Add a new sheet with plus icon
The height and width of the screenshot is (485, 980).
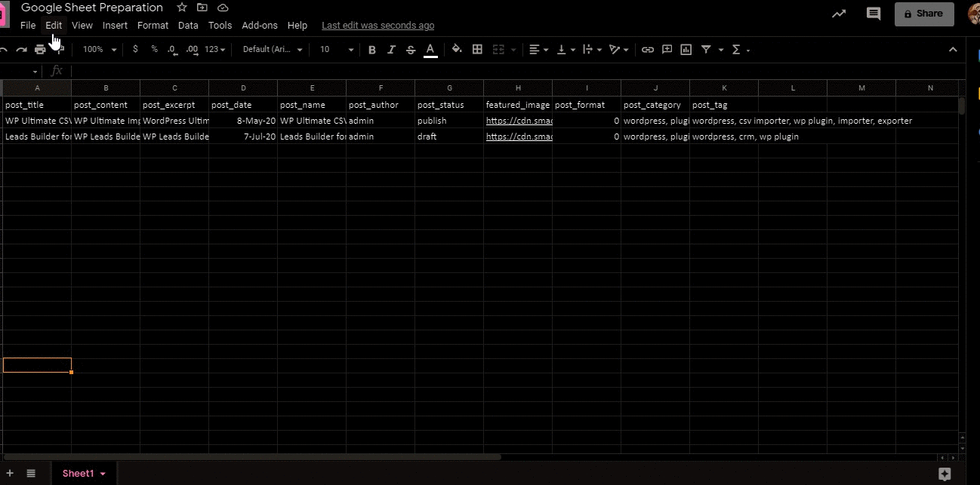10,473
